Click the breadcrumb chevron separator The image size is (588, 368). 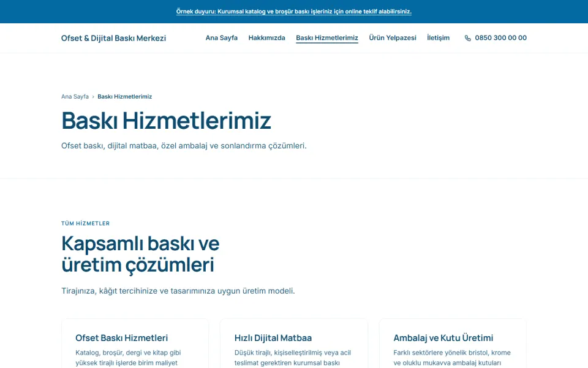[x=93, y=97]
